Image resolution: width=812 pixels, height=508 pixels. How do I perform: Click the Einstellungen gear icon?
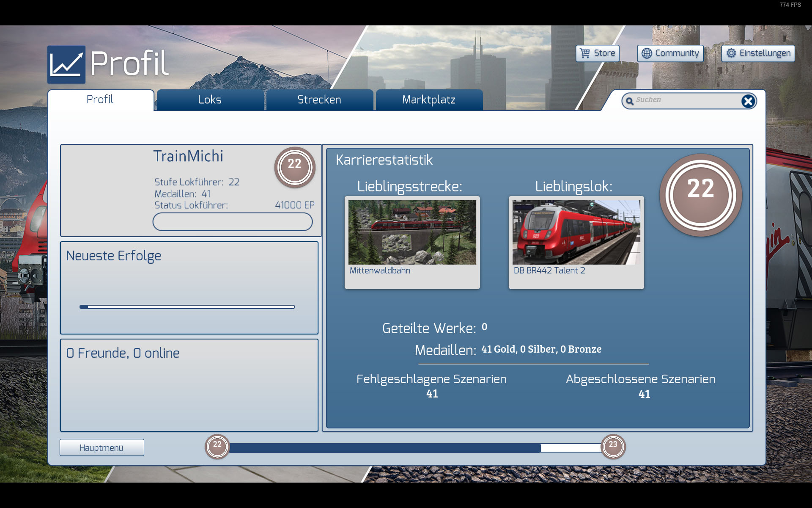coord(731,53)
